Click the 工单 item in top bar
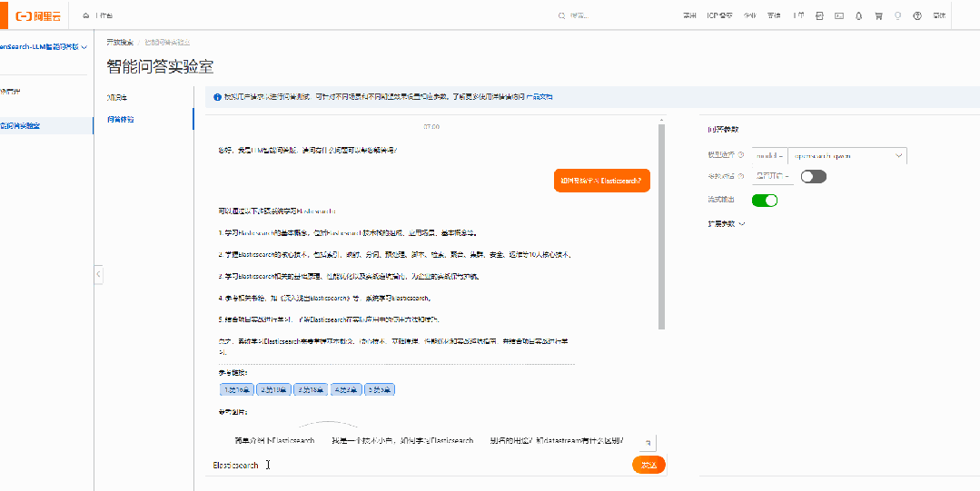This screenshot has width=980, height=491. tap(798, 15)
